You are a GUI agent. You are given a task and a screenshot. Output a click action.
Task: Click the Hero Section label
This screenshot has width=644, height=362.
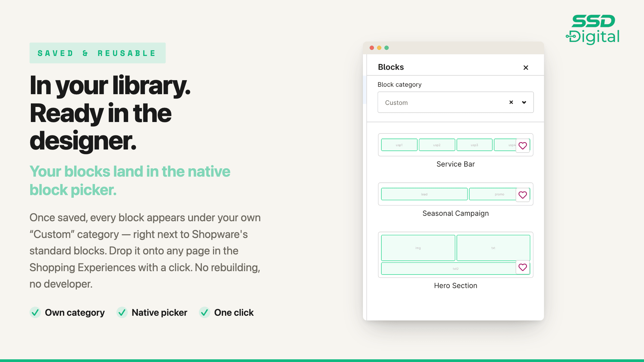pyautogui.click(x=455, y=286)
